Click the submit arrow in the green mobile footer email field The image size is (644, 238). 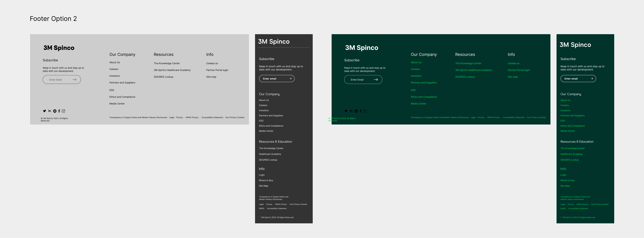(592, 79)
